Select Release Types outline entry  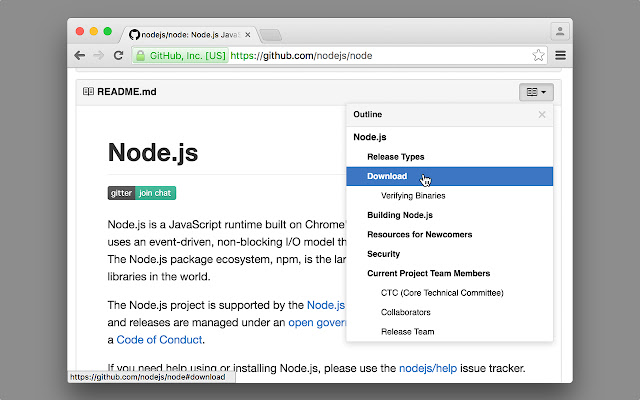click(395, 157)
